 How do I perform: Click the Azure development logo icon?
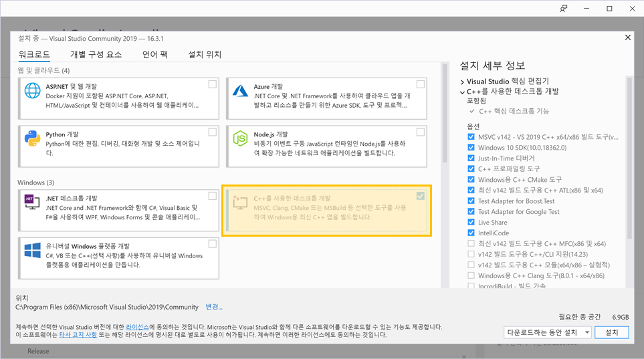(240, 90)
